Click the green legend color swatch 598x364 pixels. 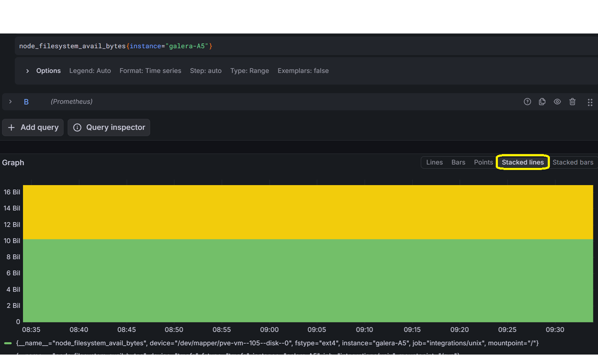(8, 343)
